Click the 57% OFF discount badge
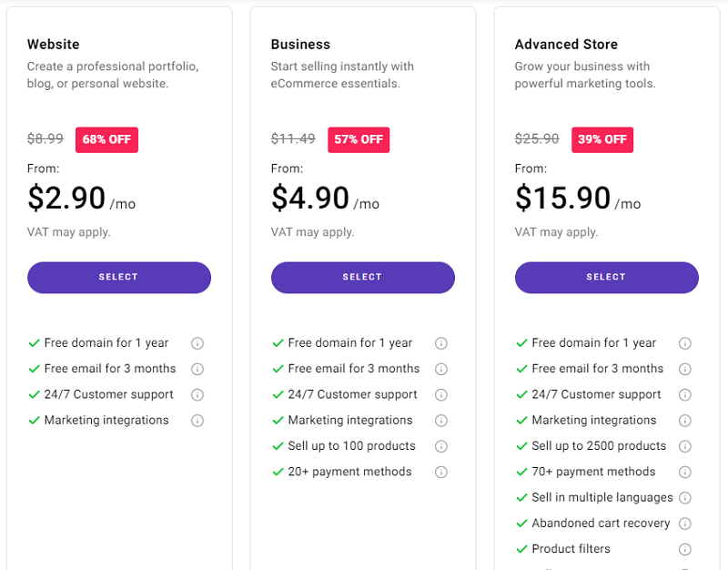This screenshot has height=570, width=728. pyautogui.click(x=359, y=139)
